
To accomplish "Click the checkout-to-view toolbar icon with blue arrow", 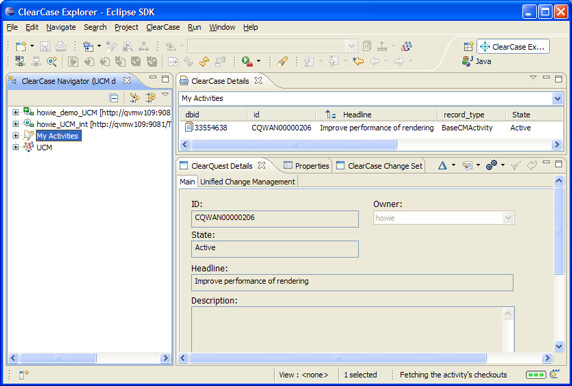I will [x=88, y=46].
